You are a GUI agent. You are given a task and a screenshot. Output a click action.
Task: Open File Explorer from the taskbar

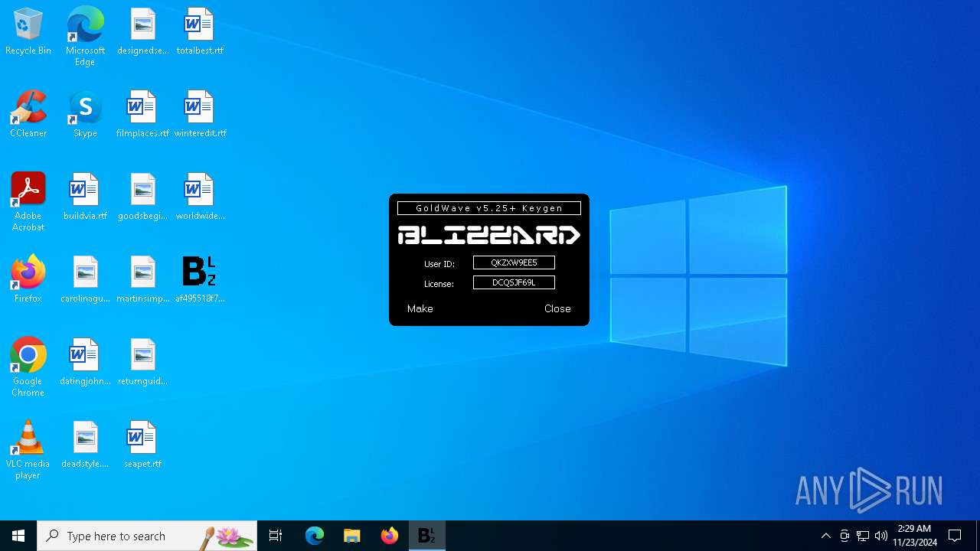coord(351,536)
